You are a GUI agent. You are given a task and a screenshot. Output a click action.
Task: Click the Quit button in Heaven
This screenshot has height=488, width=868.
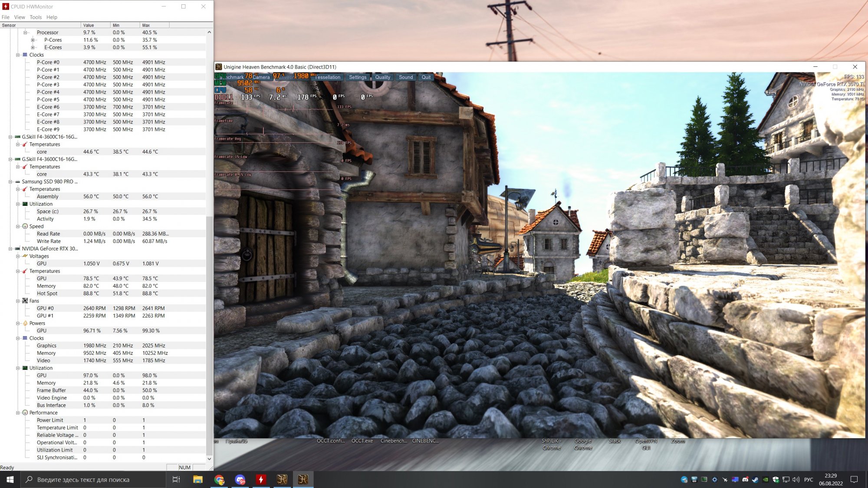426,77
